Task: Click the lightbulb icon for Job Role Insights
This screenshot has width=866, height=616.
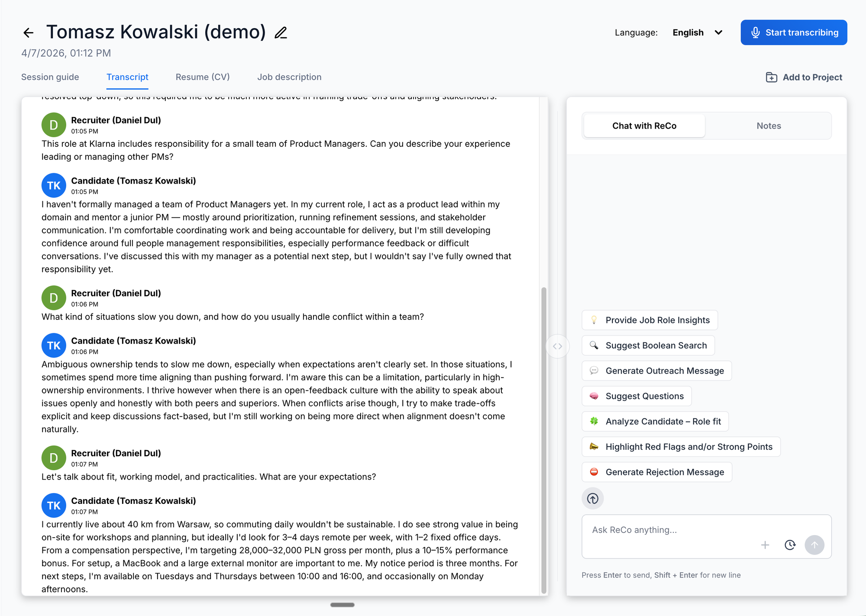Action: coord(594,320)
